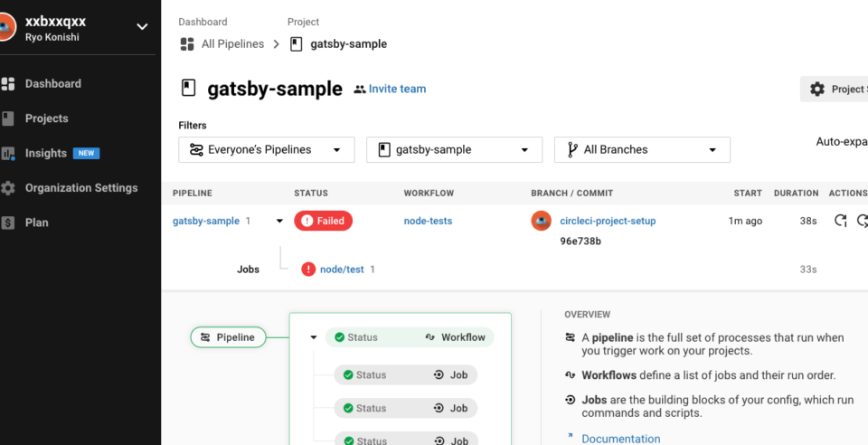Click the 1m ago start time
Viewport: 868px width, 445px height.
pyautogui.click(x=745, y=221)
